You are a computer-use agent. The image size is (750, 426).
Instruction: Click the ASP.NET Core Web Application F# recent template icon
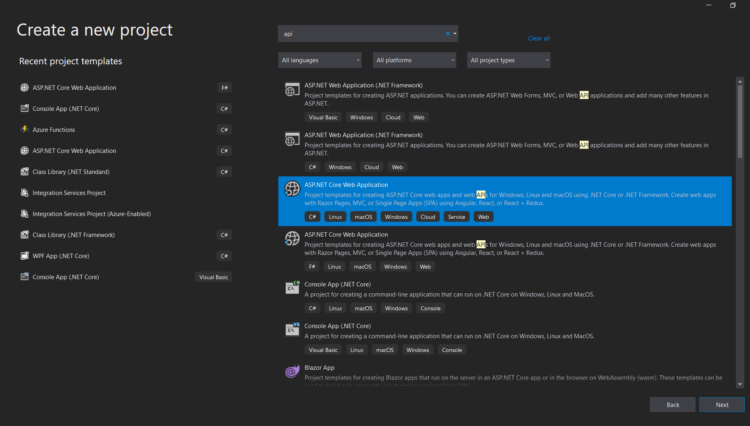click(x=24, y=87)
